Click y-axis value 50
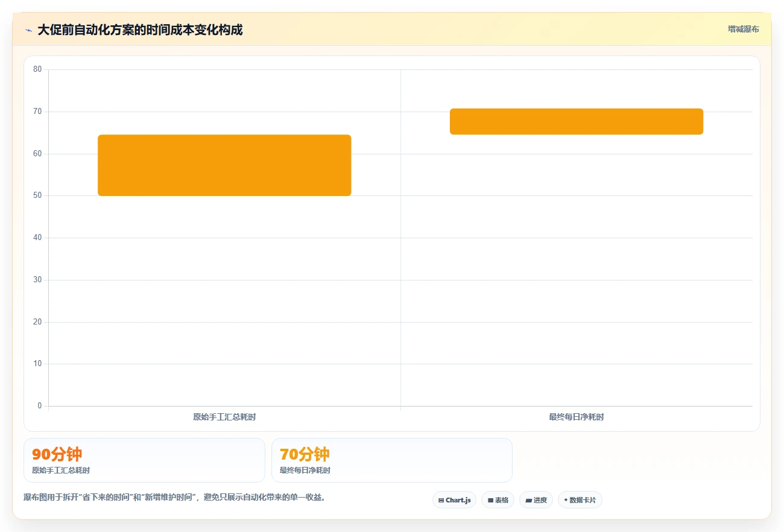This screenshot has height=532, width=784. point(37,195)
